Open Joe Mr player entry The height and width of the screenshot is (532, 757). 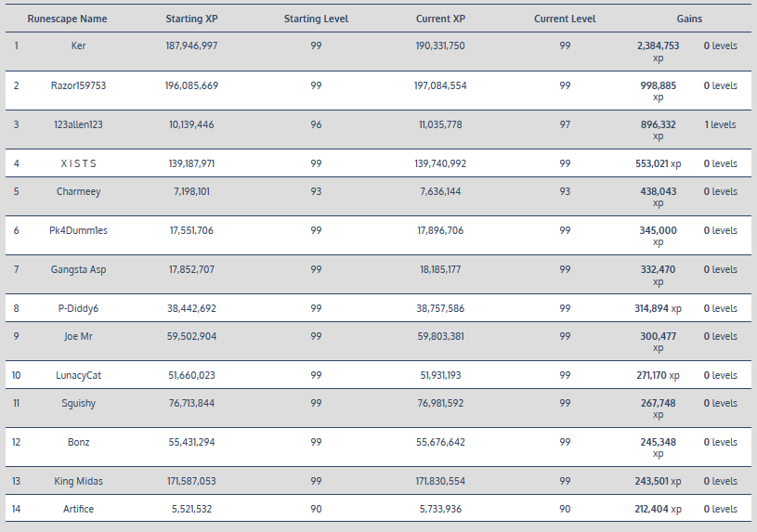pyautogui.click(x=79, y=336)
